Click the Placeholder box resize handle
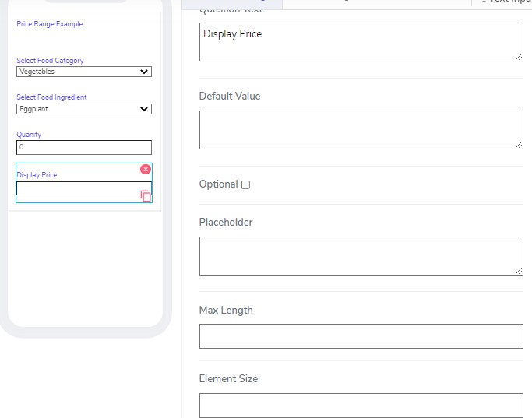The height and width of the screenshot is (418, 532). coord(519,271)
